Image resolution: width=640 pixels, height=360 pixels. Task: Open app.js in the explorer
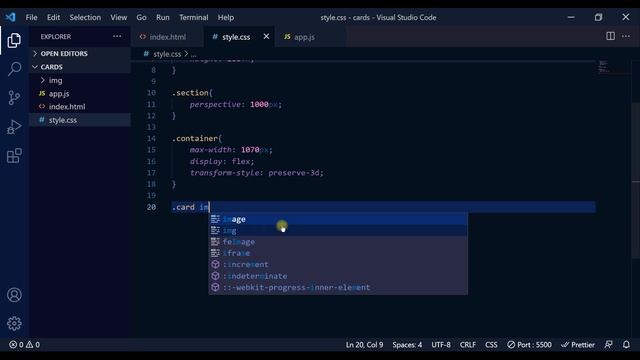pos(80,93)
